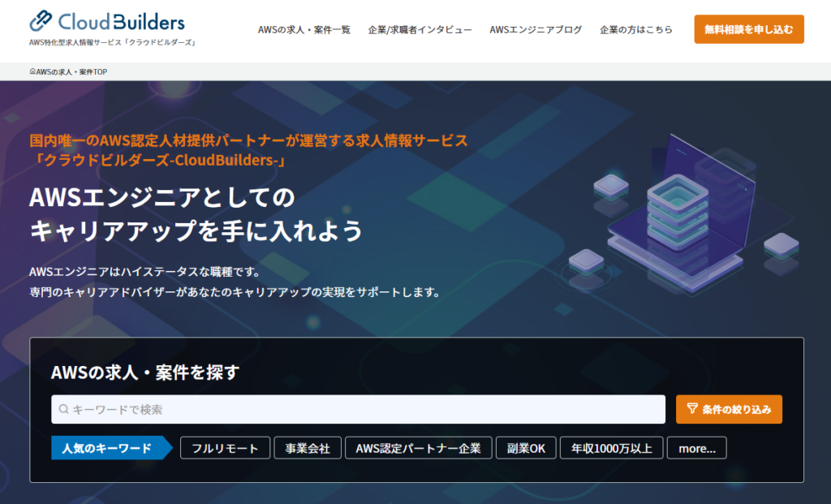The image size is (831, 504).
Task: Click AWSの求人・案件TOP breadcrumb link
Action: coord(71,72)
